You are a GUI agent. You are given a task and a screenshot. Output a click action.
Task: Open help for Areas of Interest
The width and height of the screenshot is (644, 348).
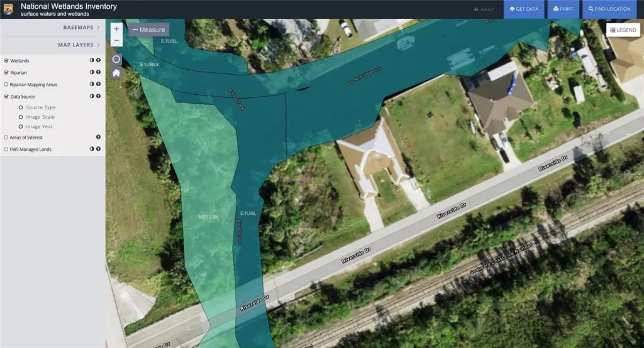pyautogui.click(x=98, y=137)
